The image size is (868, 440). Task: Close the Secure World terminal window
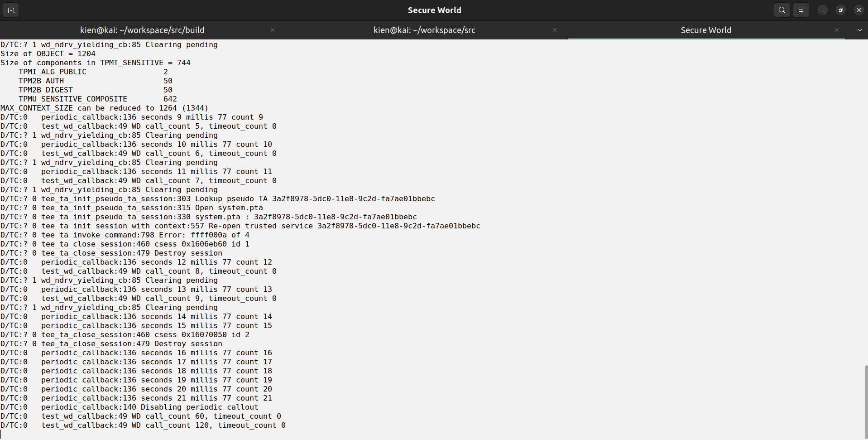coord(859,10)
